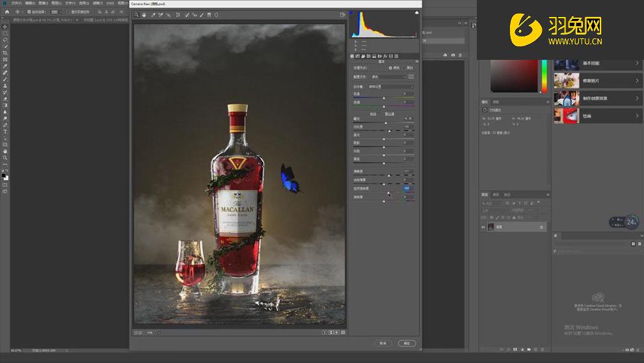644x363 pixels.
Task: Hide the background layer with eye icon
Action: (483, 226)
